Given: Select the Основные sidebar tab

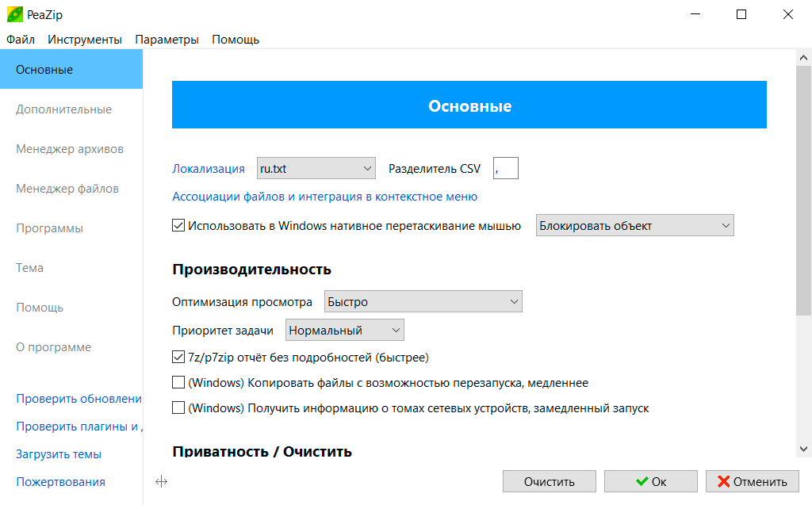Looking at the screenshot, I should tap(71, 70).
